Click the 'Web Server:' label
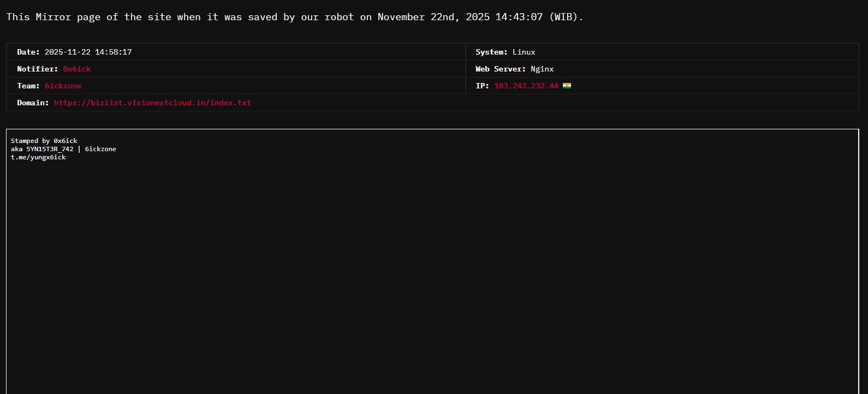Image resolution: width=868 pixels, height=394 pixels. pyautogui.click(x=500, y=69)
